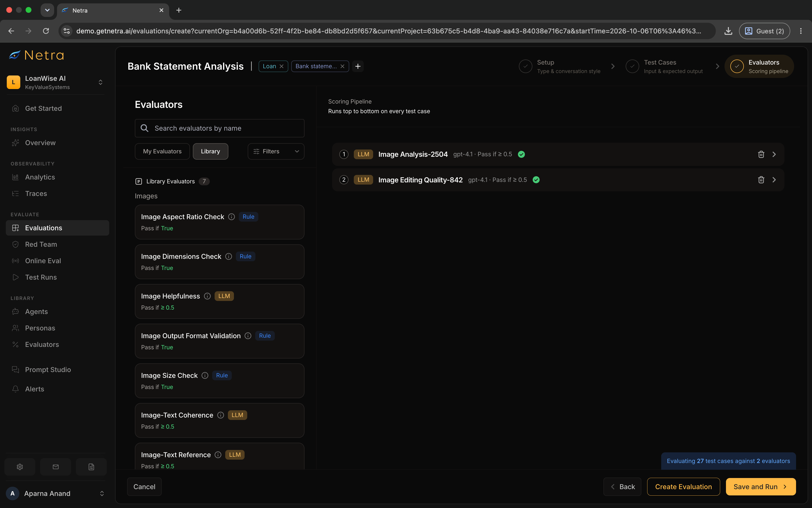Delete the Image Editing Quality-842 evaluator
The height and width of the screenshot is (508, 812).
(x=761, y=180)
